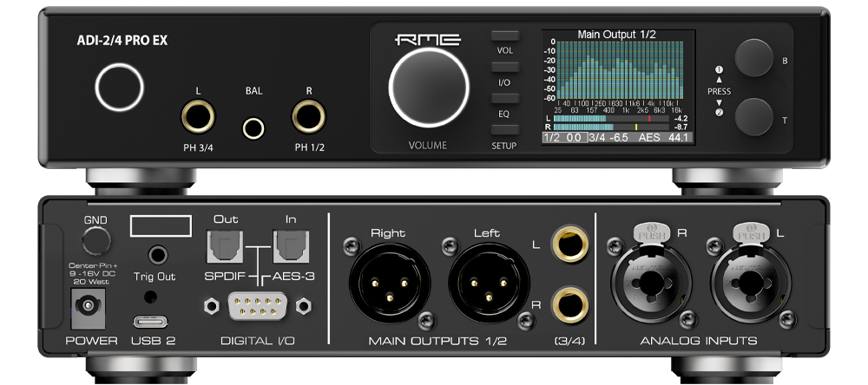
Task: Click the R 3/4 TRS output jack
Action: (569, 305)
